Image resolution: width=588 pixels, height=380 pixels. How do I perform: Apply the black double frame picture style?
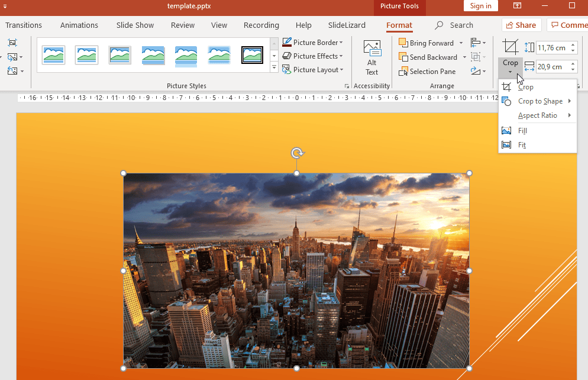[x=252, y=55]
